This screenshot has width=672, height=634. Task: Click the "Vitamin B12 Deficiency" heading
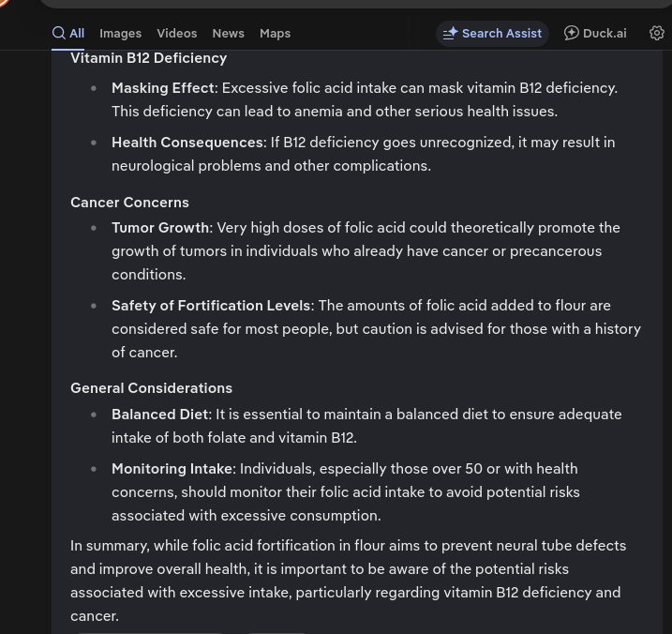click(149, 58)
